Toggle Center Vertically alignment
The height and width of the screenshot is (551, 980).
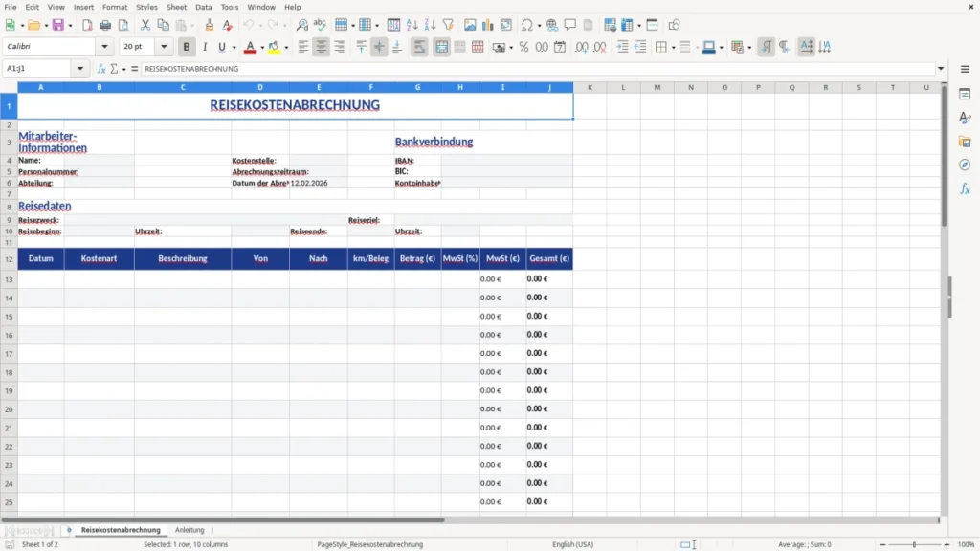[x=379, y=47]
